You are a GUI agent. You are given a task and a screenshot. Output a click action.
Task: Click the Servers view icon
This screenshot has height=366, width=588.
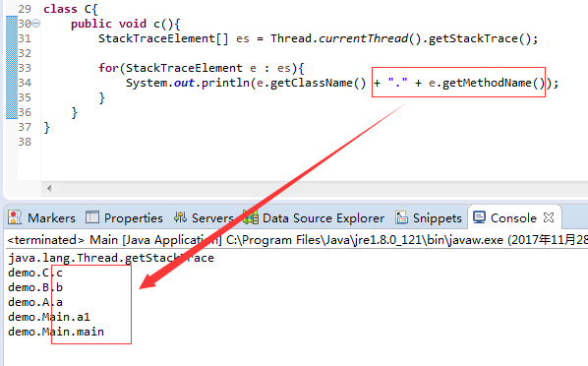click(180, 217)
